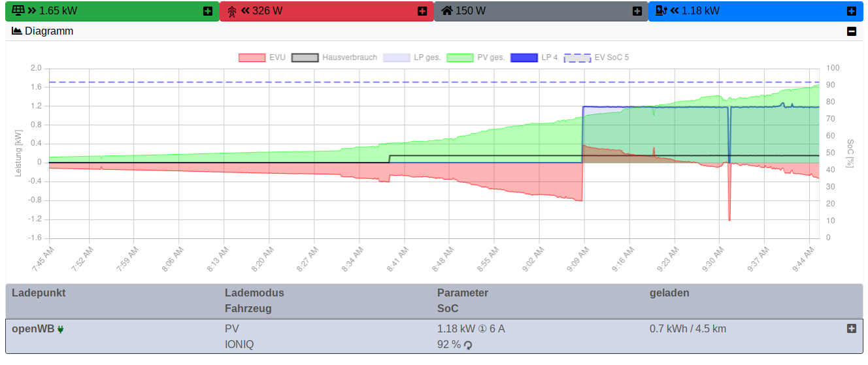Refresh the SoC using the reload icon
868x365 pixels.
coord(468,345)
